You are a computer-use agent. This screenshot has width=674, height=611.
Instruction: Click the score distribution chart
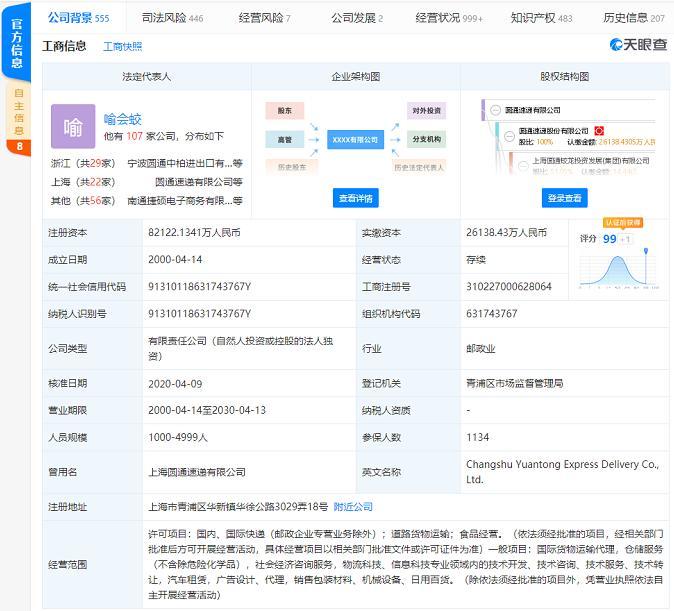click(x=619, y=270)
